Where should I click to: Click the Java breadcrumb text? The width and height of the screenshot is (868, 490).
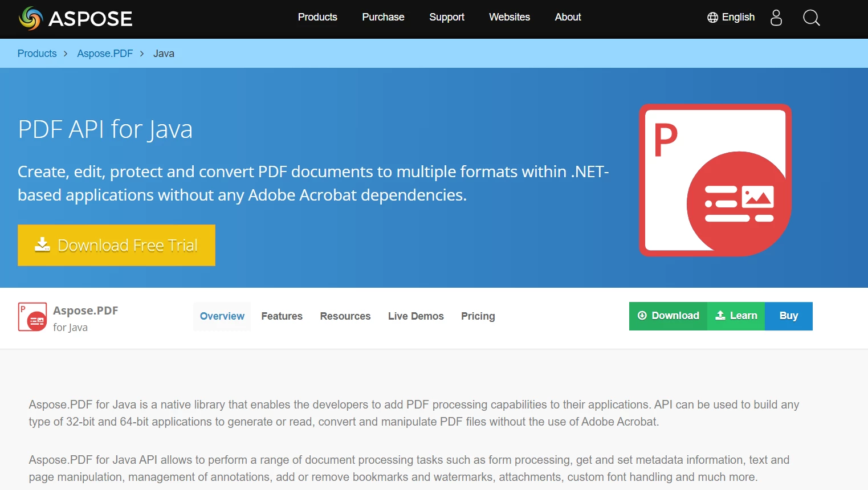(164, 54)
